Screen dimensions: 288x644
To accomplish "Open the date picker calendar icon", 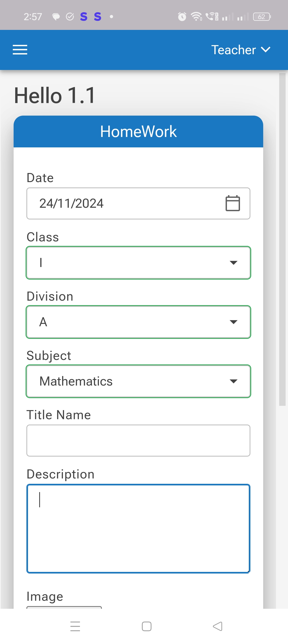I will pos(233,203).
